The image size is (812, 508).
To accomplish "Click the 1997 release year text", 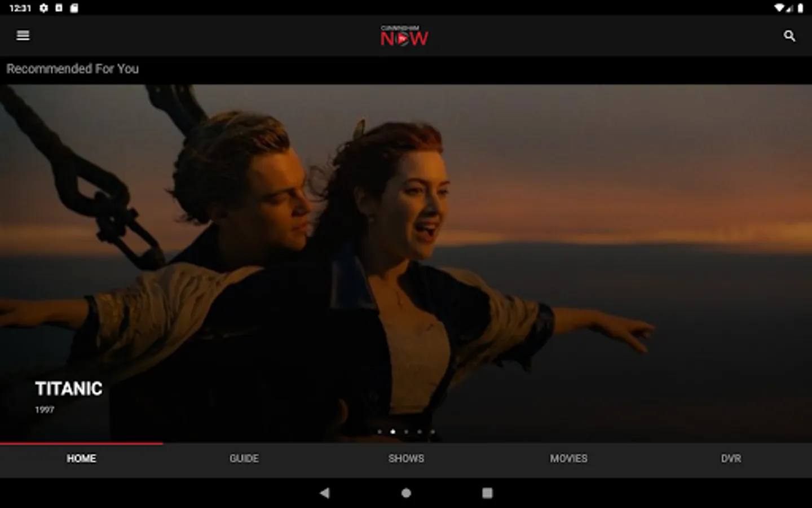I will point(45,410).
